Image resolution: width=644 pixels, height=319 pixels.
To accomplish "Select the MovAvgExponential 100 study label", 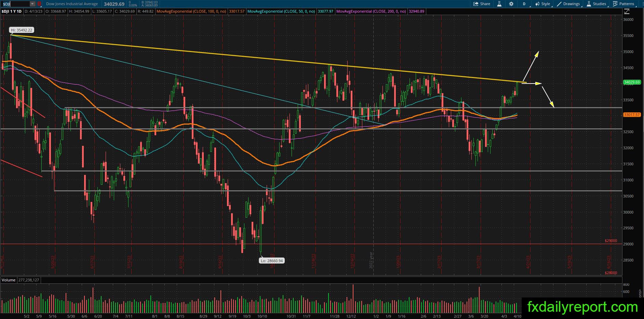I will click(x=191, y=11).
